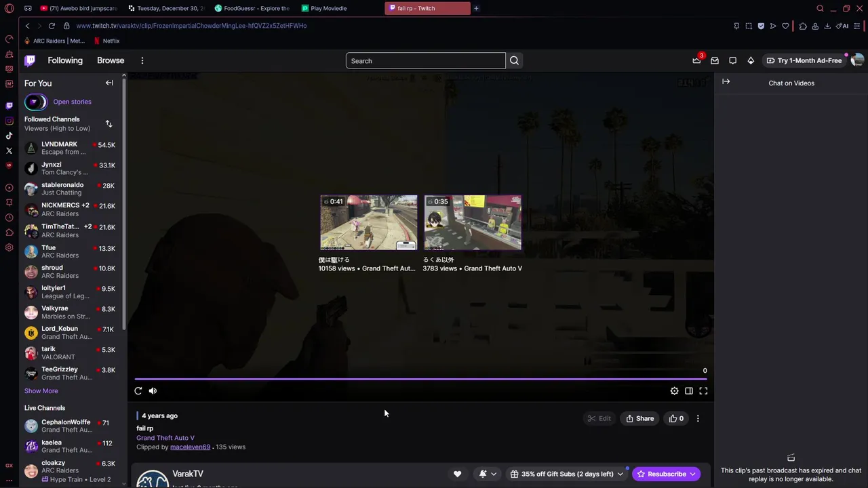
Task: Open Twitch top nav more menu
Action: (142, 60)
